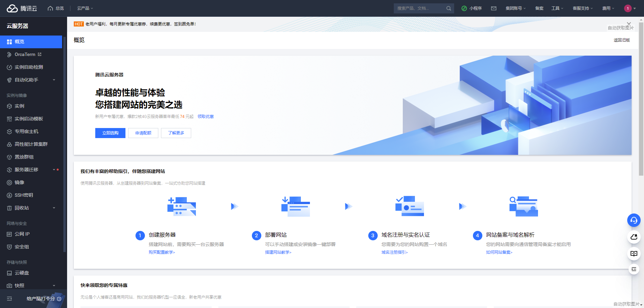The height and width of the screenshot is (308, 644).
Task: Expand the 自动化助手 submenu
Action: click(54, 80)
